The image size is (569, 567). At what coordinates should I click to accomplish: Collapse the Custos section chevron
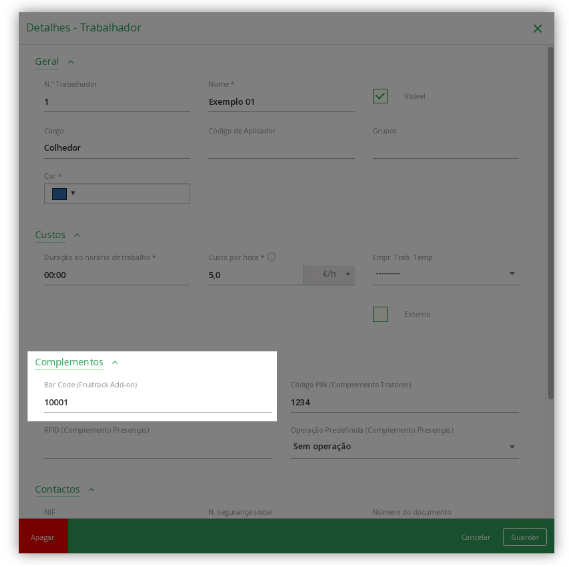tap(77, 235)
